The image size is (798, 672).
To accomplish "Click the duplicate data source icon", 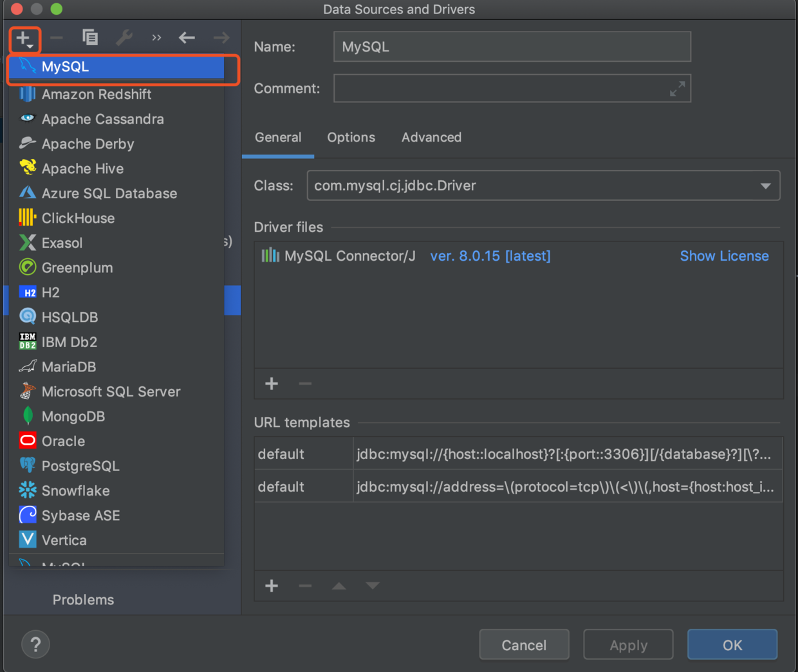I will pos(90,38).
